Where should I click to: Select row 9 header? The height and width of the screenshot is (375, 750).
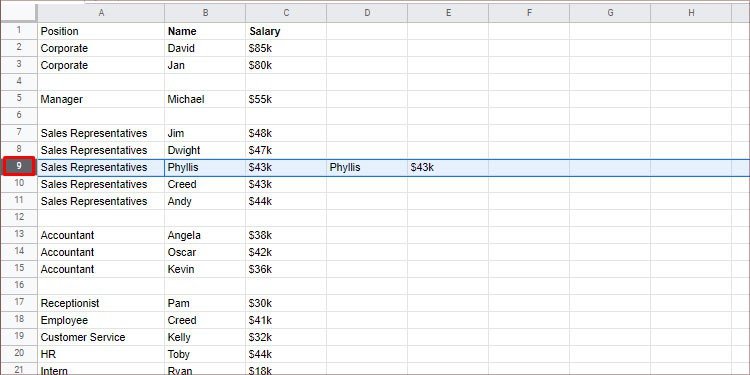pos(19,167)
